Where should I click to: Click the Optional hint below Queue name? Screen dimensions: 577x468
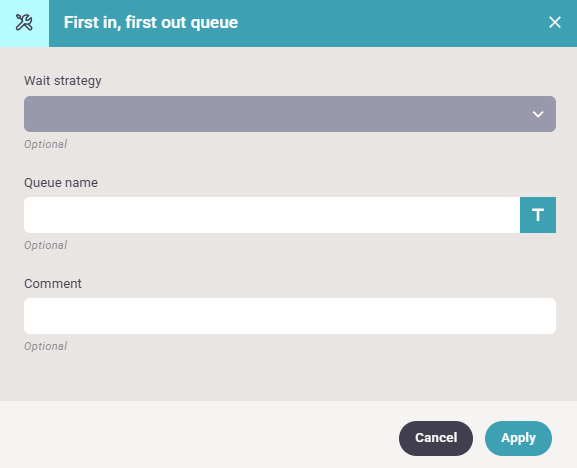tap(46, 245)
